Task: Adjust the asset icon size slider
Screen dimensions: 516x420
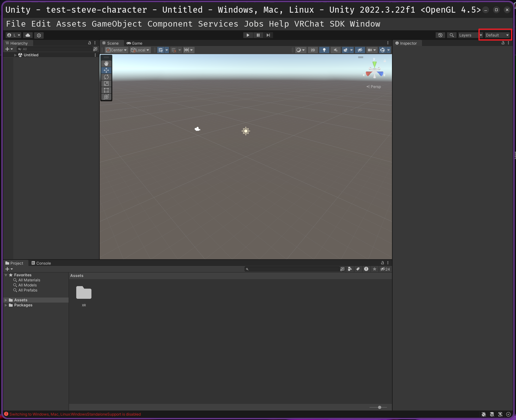Action: click(380, 407)
